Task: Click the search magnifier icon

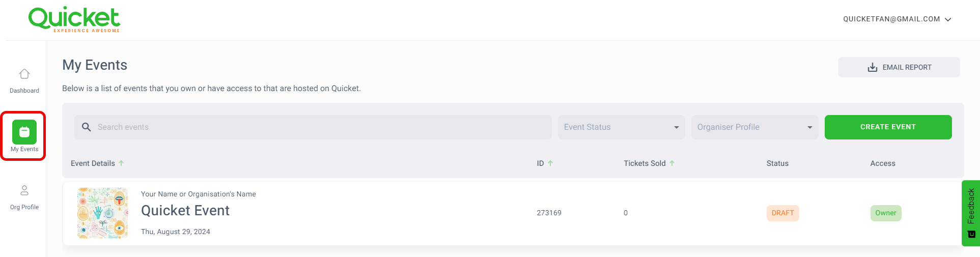Action: coord(87,127)
